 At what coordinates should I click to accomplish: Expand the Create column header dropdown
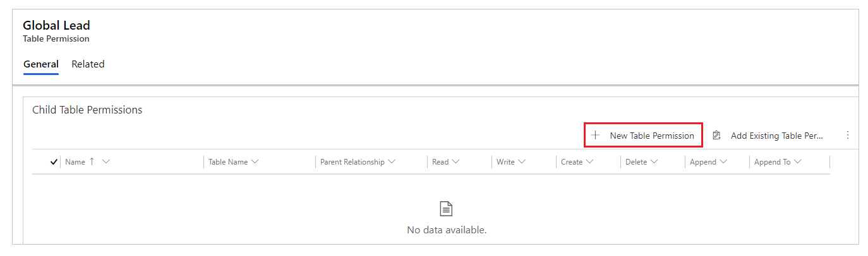click(x=589, y=162)
